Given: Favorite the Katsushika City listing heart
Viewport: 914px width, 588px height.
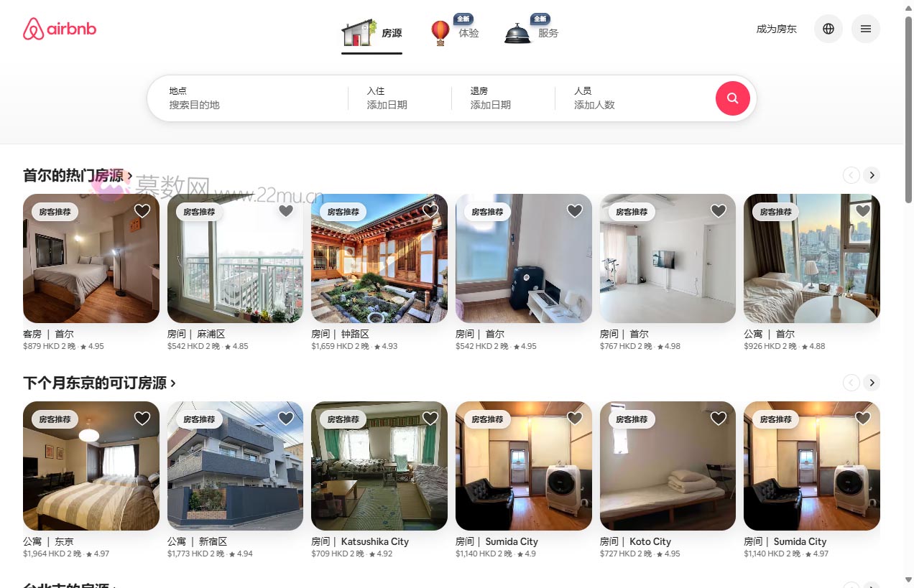Looking at the screenshot, I should (x=430, y=418).
